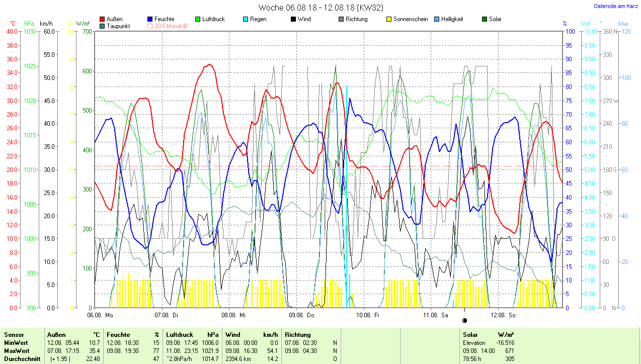Click the new moon symbol below the chart
641x364 pixels.
pos(464,320)
